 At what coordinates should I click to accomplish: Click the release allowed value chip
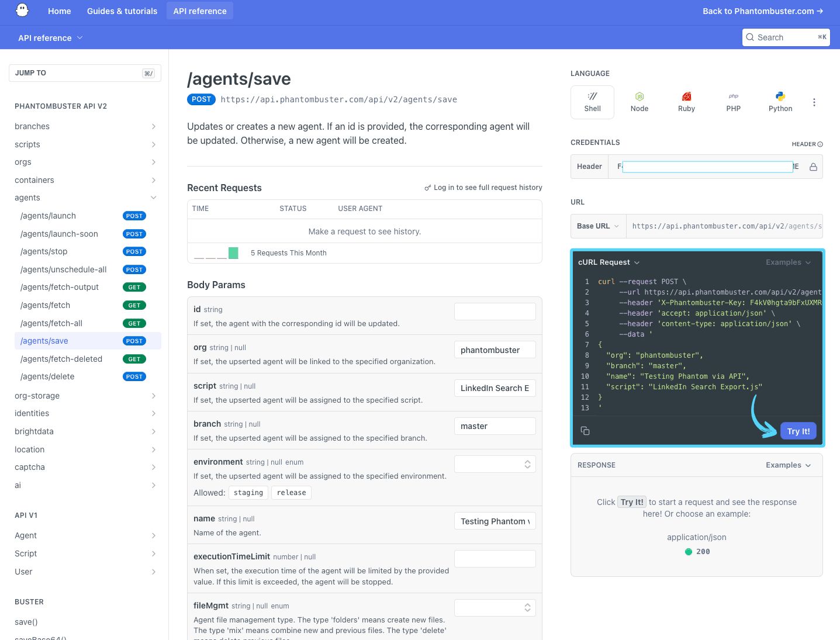point(292,493)
